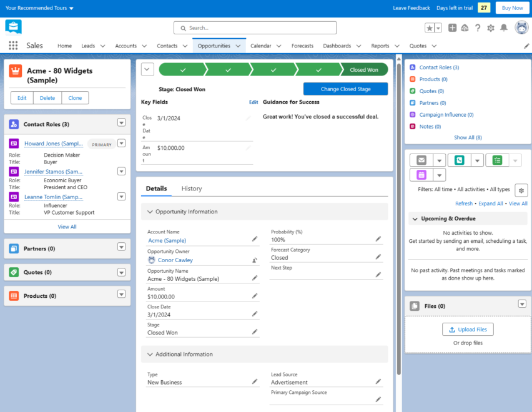Collapse the Opportunity Information section
This screenshot has height=412, width=532.
click(x=150, y=212)
